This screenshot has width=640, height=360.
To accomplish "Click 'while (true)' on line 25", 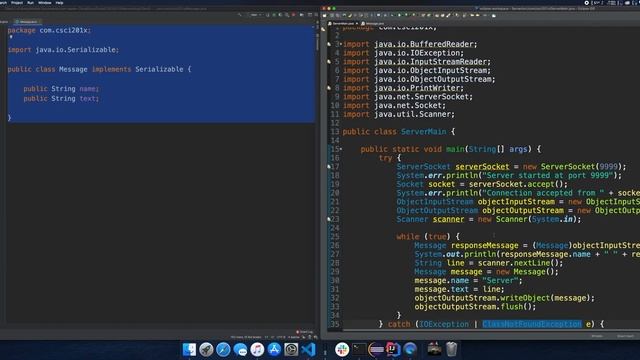I will pyautogui.click(x=428, y=236).
